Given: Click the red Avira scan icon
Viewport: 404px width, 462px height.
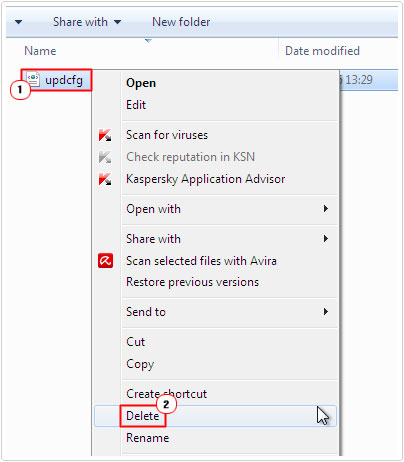Looking at the screenshot, I should [105, 261].
